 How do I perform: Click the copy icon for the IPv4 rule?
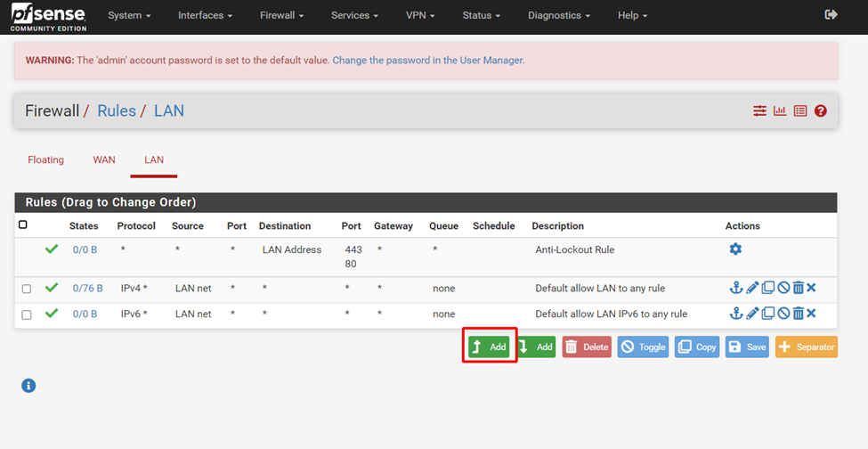[x=767, y=288]
